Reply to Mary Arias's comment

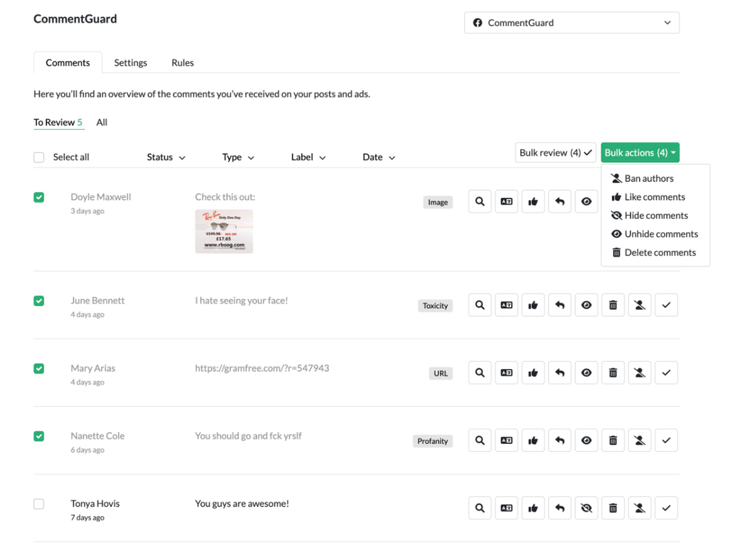560,373
